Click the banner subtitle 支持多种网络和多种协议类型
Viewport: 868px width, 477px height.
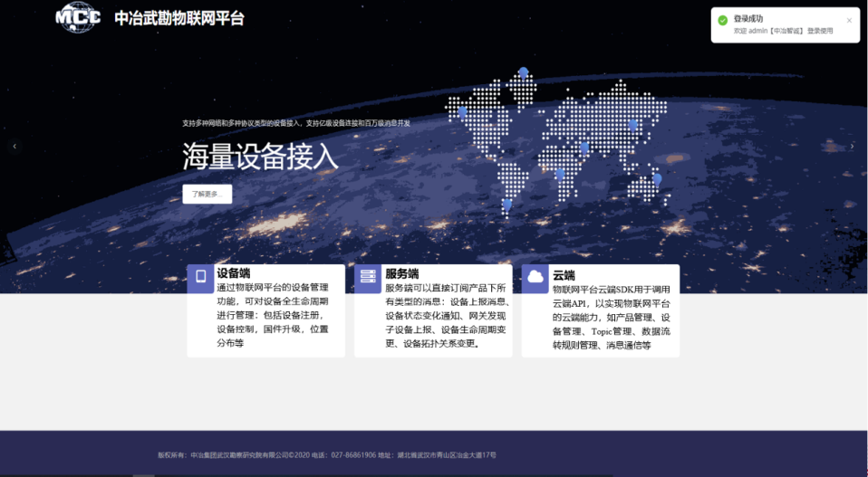(296, 123)
